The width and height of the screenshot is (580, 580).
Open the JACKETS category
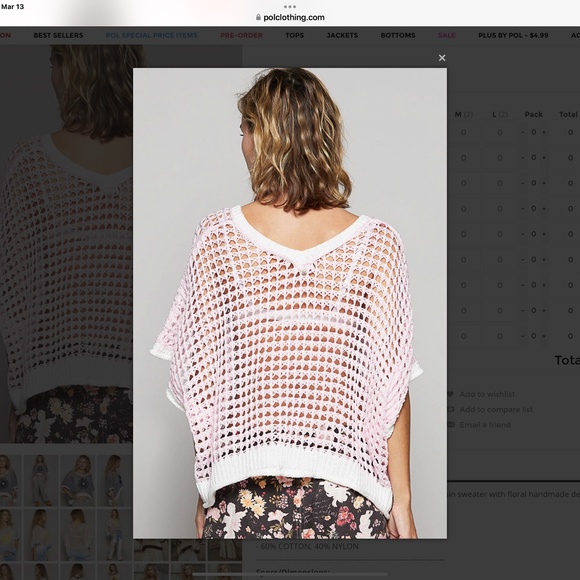pos(342,36)
